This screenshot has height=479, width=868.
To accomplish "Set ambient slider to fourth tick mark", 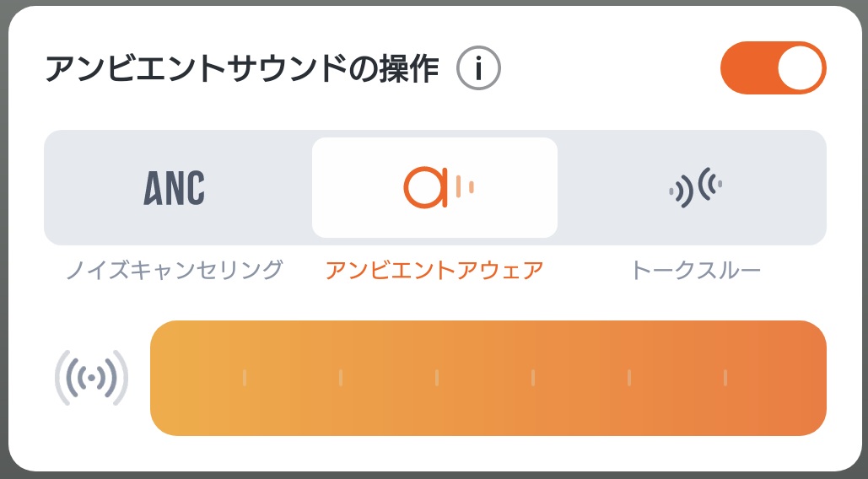I will (x=533, y=378).
